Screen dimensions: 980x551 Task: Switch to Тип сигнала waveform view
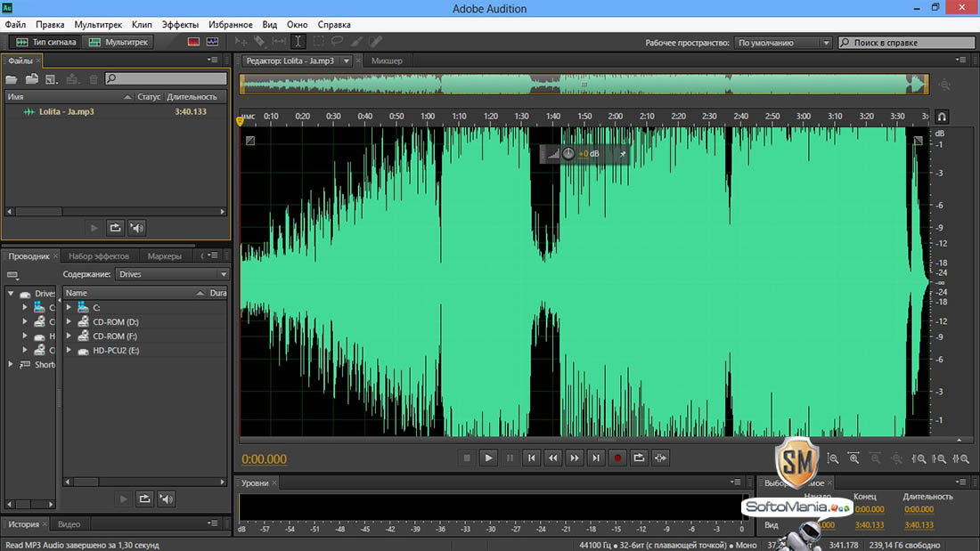[x=45, y=42]
